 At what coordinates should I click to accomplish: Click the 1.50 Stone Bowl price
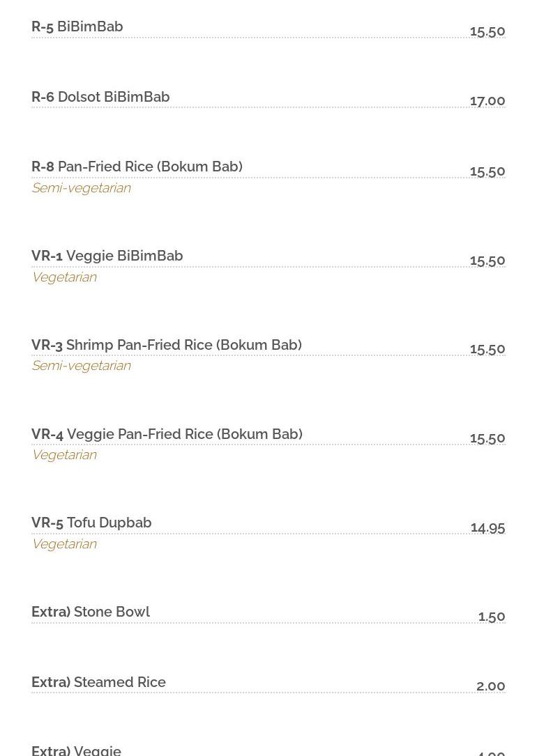[492, 617]
